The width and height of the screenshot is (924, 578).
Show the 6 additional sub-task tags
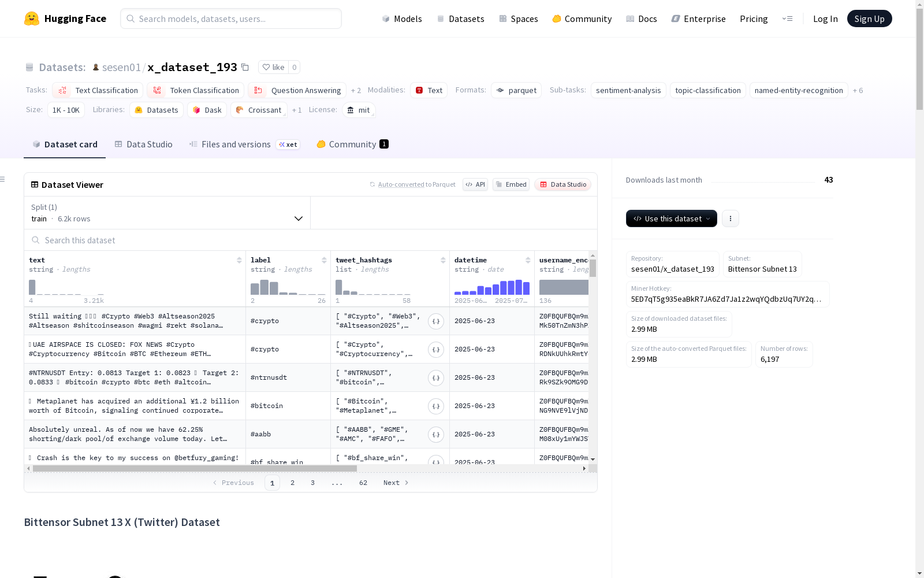(858, 91)
